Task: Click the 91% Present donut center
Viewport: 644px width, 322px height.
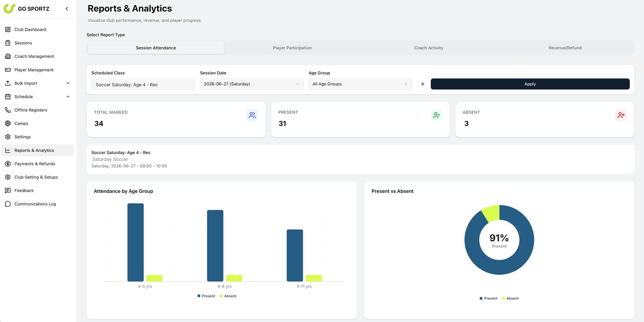Action: (x=499, y=240)
